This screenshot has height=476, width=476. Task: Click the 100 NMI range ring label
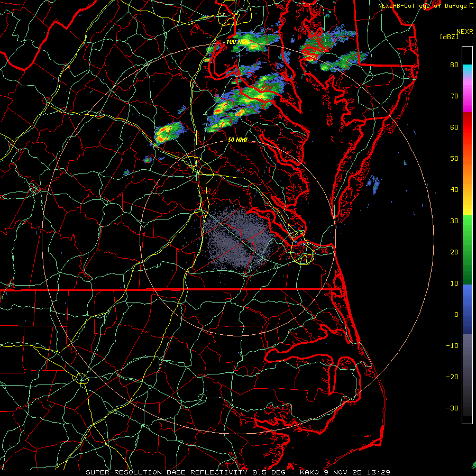(x=237, y=42)
